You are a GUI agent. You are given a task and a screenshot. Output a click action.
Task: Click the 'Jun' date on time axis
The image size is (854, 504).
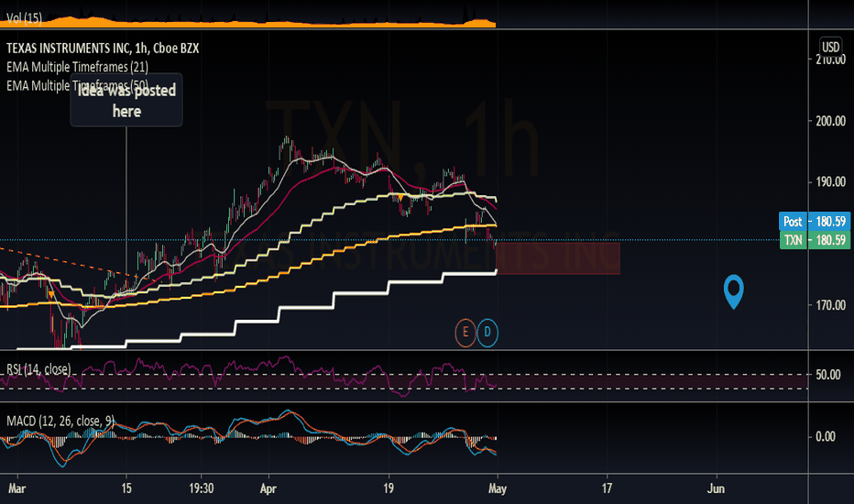[716, 488]
